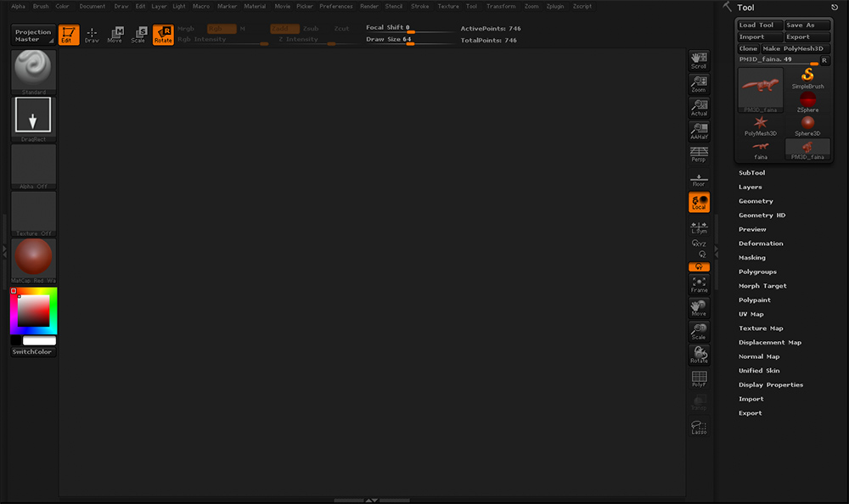Select the Move transform tool in top shelf
Screen dimensions: 849x504
(115, 35)
